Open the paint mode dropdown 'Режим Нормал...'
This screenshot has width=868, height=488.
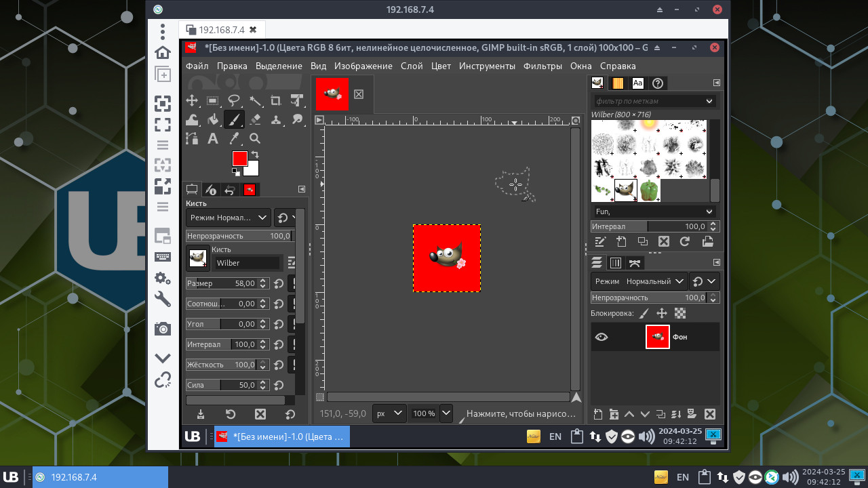click(x=229, y=218)
